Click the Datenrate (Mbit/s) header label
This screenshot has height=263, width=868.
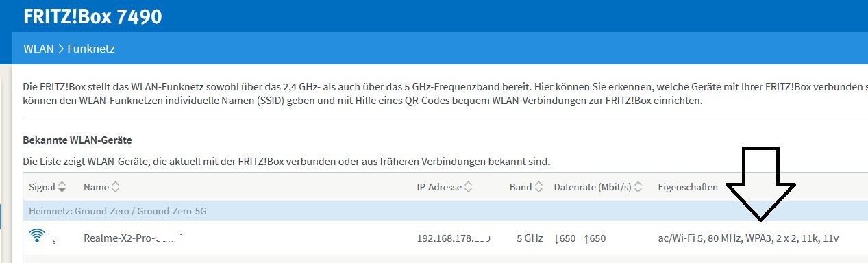593,186
